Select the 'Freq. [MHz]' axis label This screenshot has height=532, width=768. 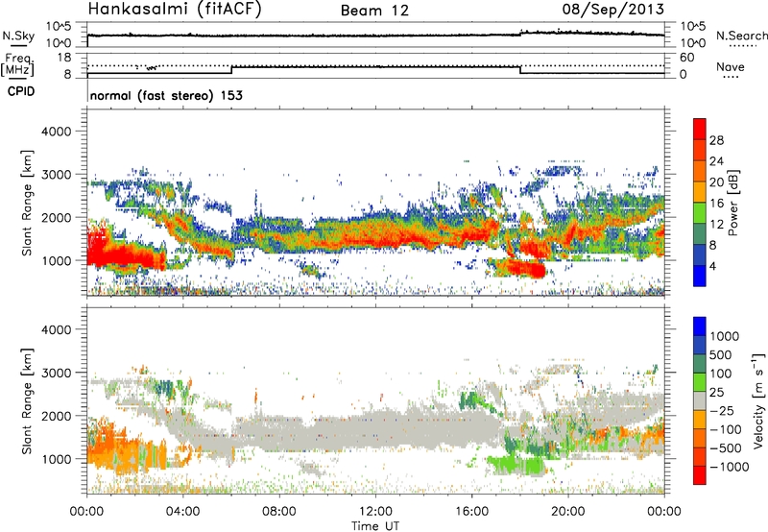pyautogui.click(x=17, y=64)
